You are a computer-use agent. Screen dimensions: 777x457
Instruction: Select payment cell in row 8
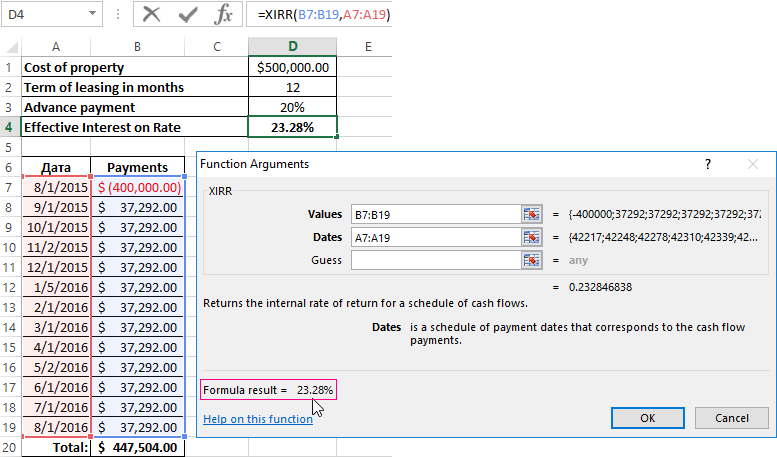click(x=137, y=207)
